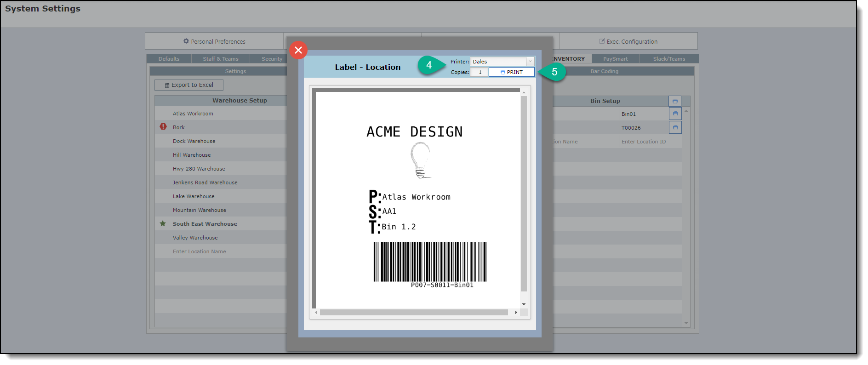
Task: Open Personal Preferences tab
Action: click(x=214, y=41)
